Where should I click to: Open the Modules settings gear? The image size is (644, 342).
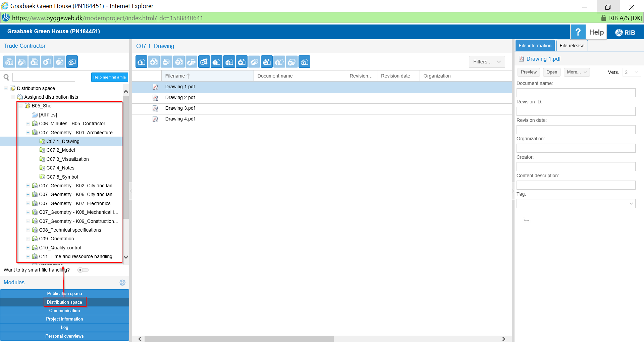pyautogui.click(x=122, y=283)
